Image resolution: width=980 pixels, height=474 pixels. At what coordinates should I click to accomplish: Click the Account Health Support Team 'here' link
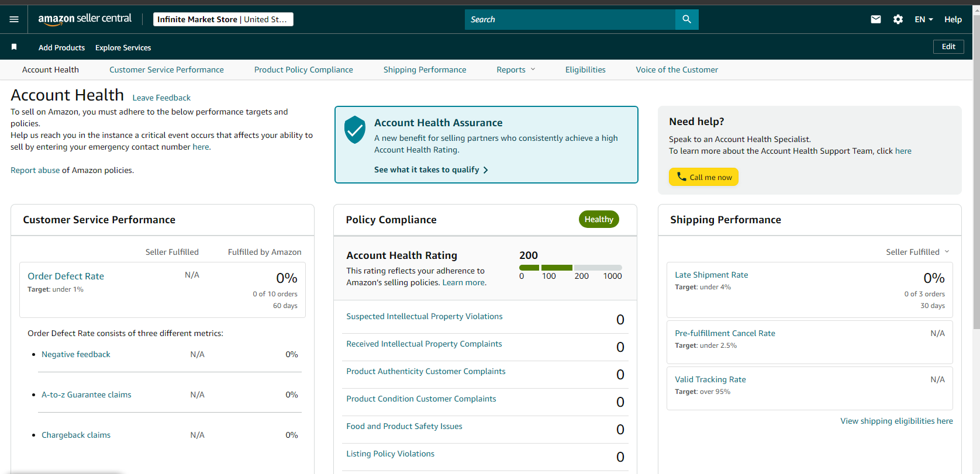[x=903, y=151]
